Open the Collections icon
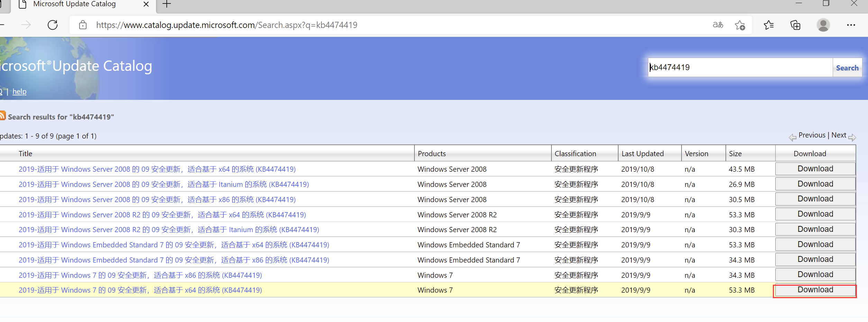 pos(795,25)
